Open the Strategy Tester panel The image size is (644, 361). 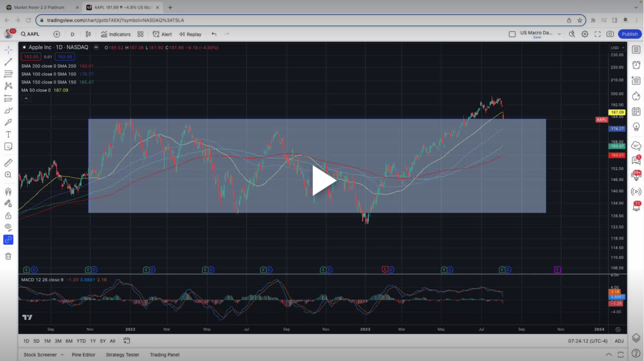[x=122, y=355]
